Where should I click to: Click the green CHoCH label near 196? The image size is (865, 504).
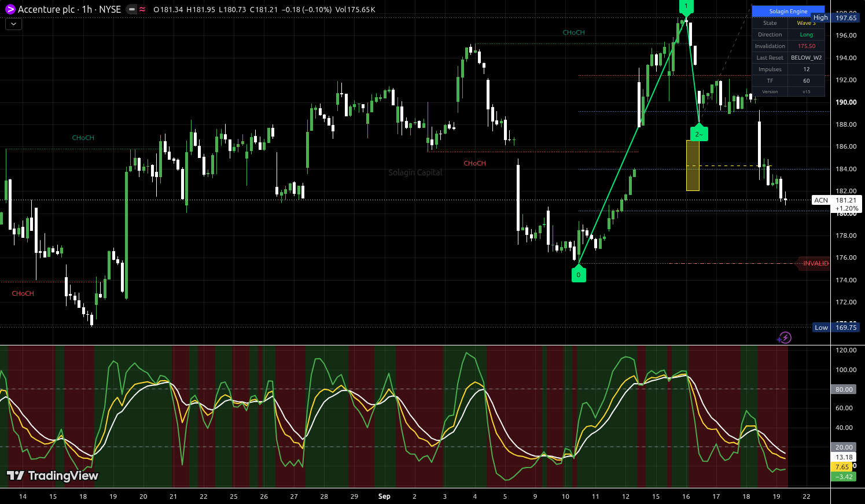tap(573, 32)
